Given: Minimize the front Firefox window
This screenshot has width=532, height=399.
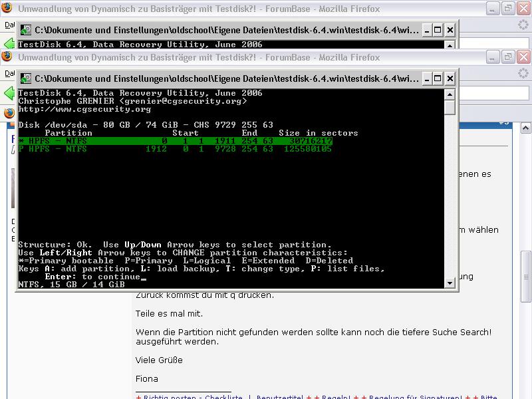Looking at the screenshot, I should tap(492, 57).
